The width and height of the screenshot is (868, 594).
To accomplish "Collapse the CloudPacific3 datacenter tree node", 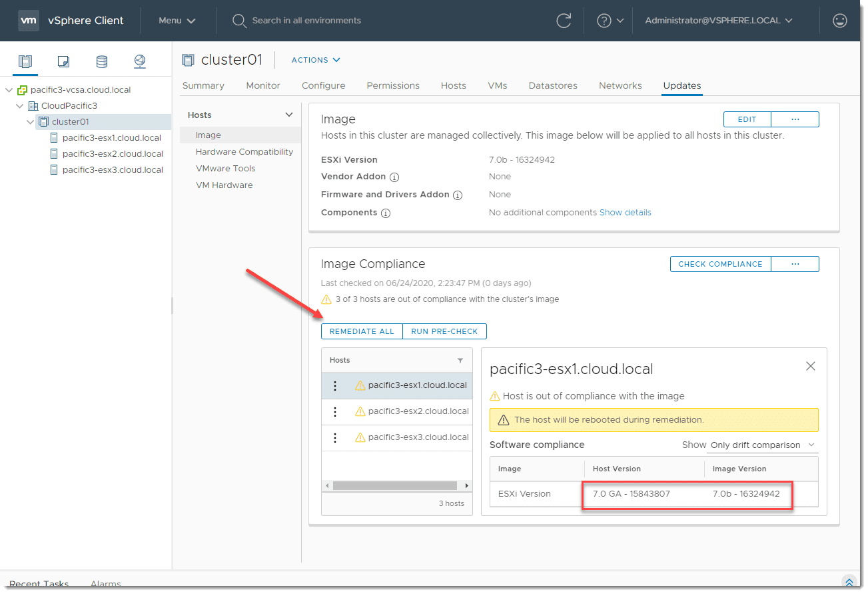I will (20, 106).
